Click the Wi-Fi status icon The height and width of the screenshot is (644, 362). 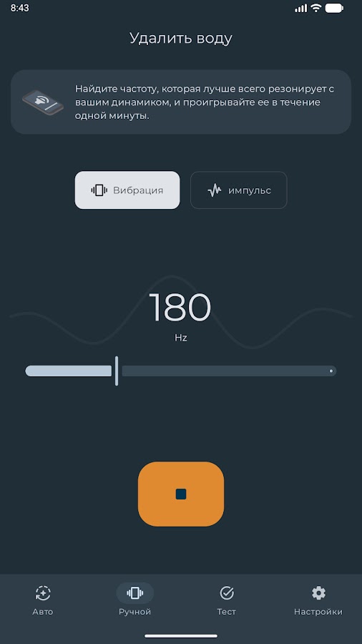point(315,8)
